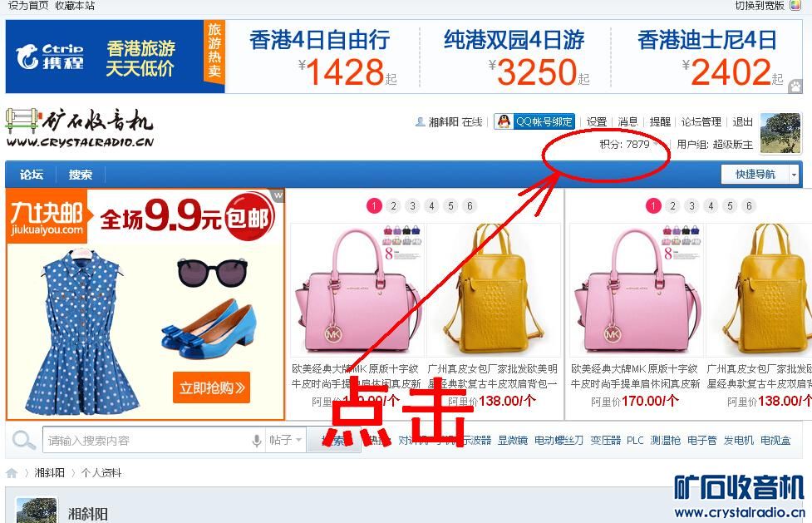Click the 立即抢购 buy now button
Image resolution: width=812 pixels, height=523 pixels.
211,387
